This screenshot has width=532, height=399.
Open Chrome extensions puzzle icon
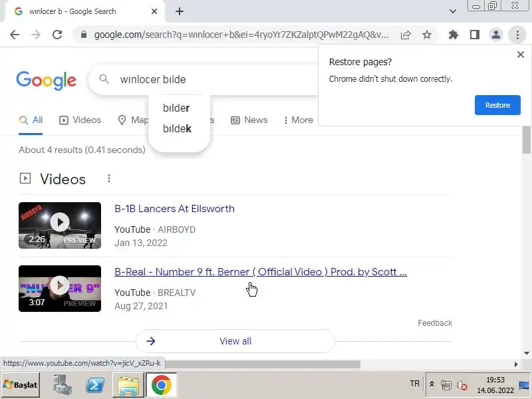(454, 35)
